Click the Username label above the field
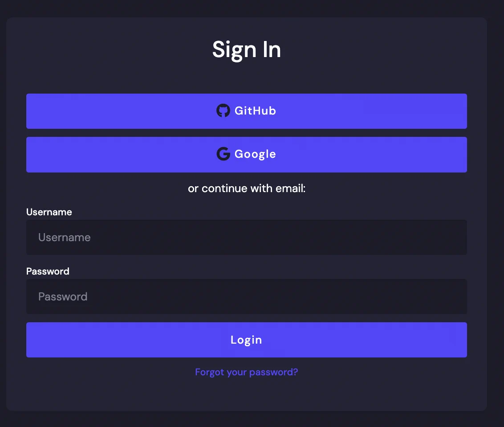This screenshot has height=427, width=504. click(x=49, y=212)
